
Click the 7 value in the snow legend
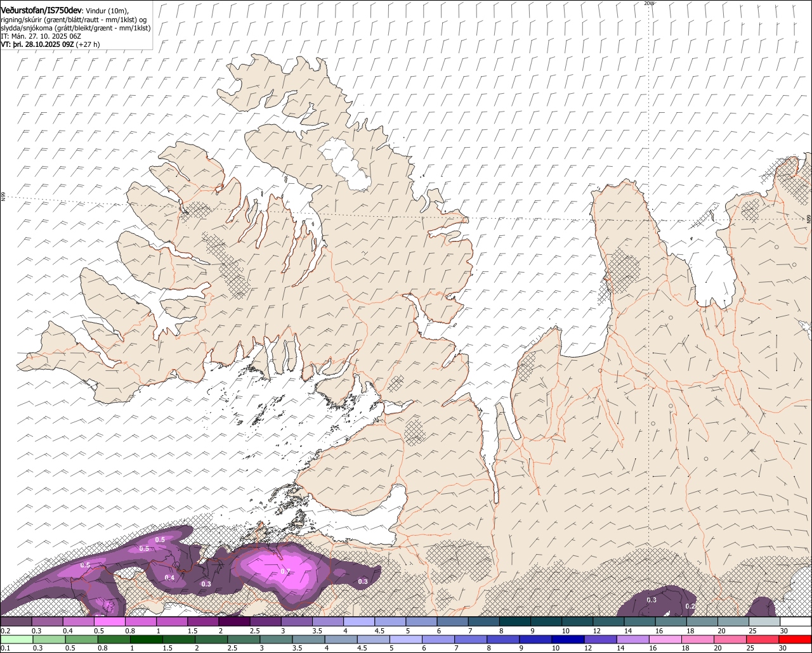[469, 631]
